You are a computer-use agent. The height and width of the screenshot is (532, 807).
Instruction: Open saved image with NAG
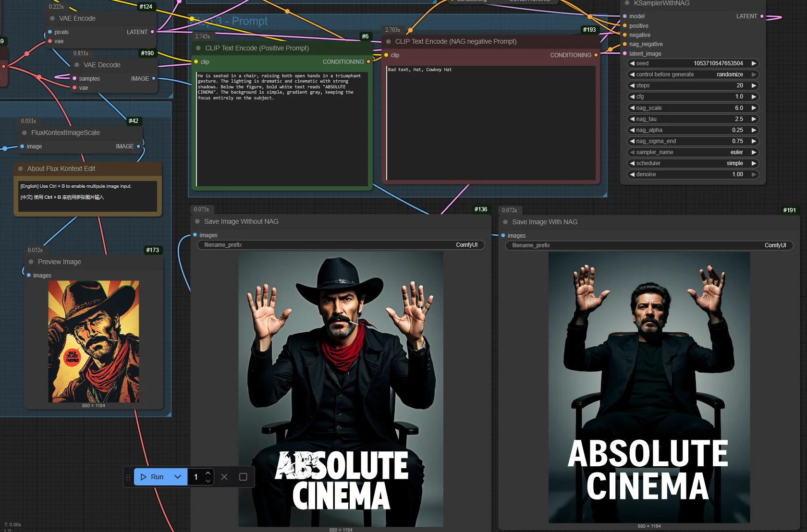point(649,387)
